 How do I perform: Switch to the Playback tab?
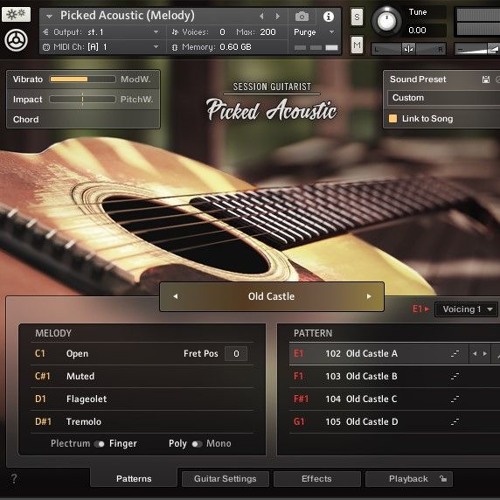409,479
